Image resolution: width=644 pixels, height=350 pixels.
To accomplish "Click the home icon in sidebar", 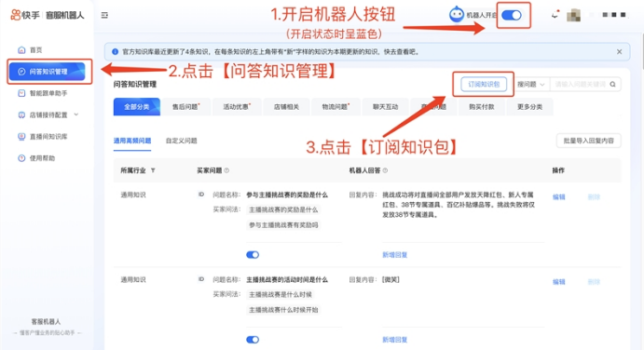I will 21,50.
